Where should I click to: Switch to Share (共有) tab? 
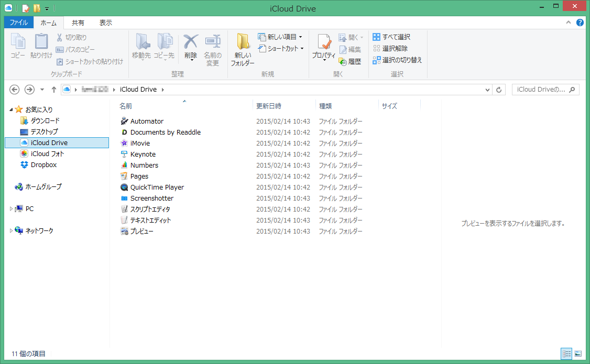78,23
